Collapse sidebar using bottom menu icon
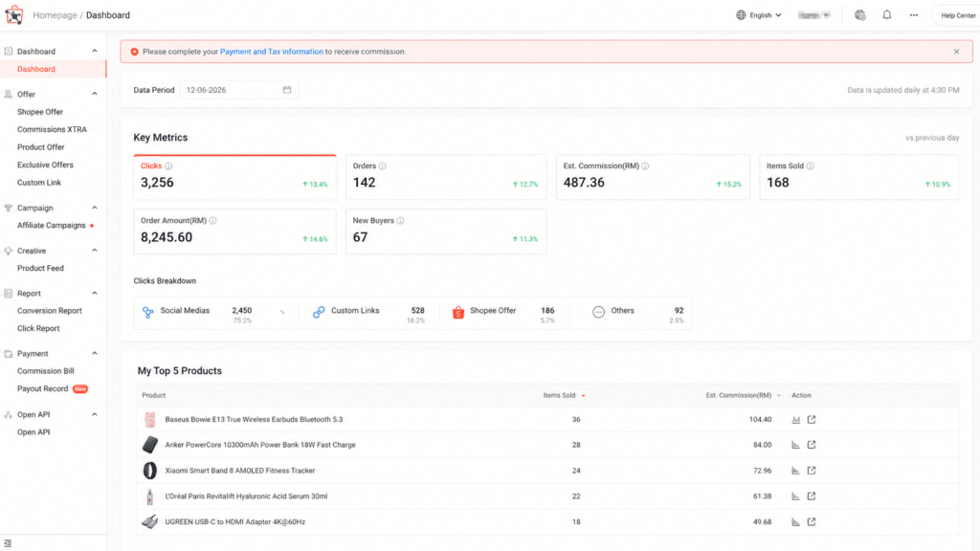Viewport: 980px width, 551px height. [8, 543]
